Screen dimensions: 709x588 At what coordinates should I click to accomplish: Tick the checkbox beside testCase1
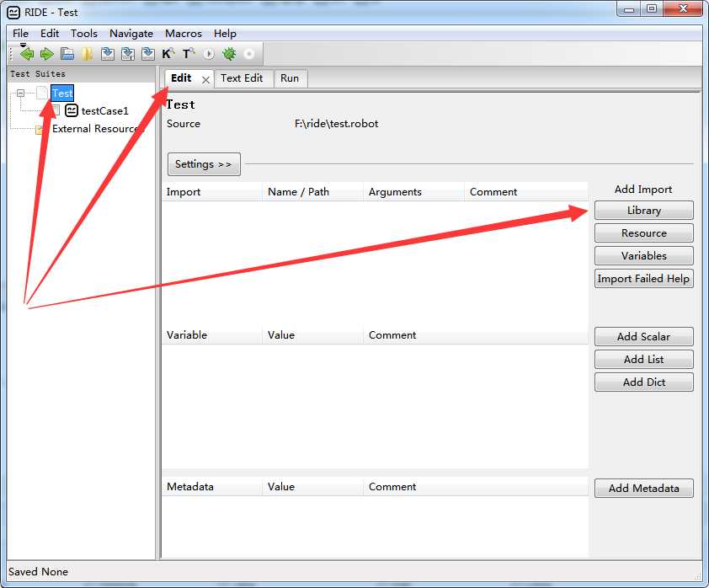tap(56, 110)
